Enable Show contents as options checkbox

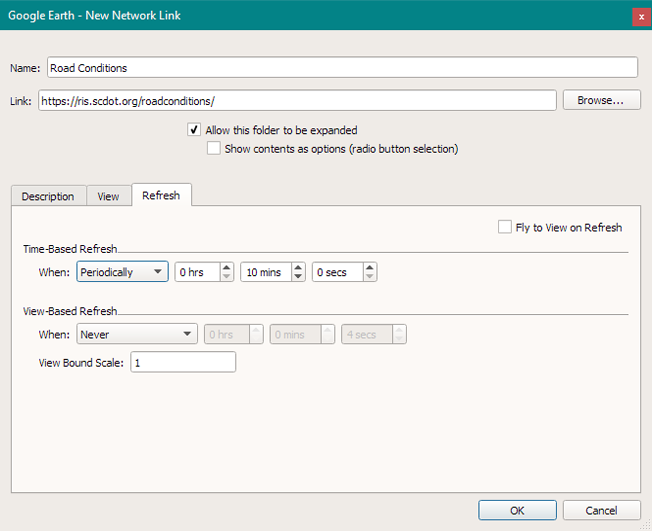coord(214,148)
